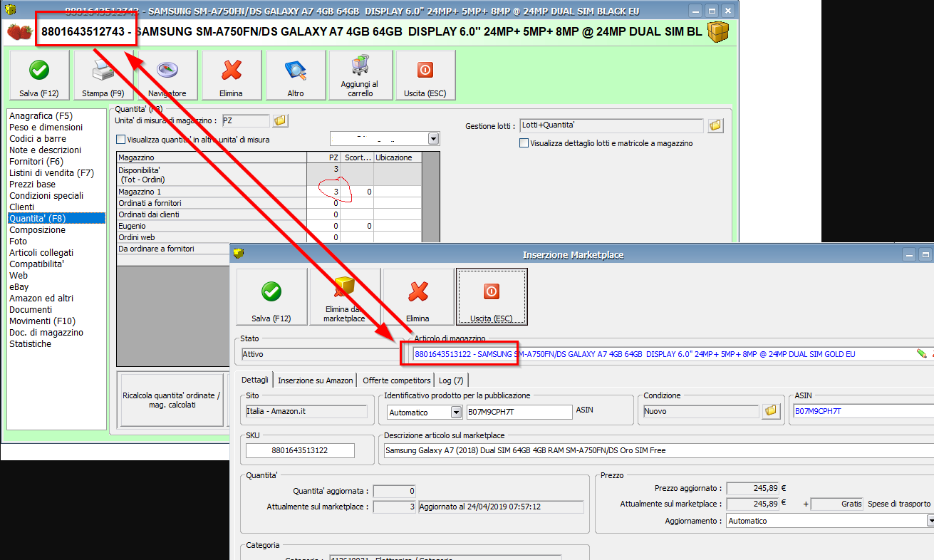The width and height of the screenshot is (934, 560).
Task: Open eBay section in sidebar
Action: pos(19,286)
